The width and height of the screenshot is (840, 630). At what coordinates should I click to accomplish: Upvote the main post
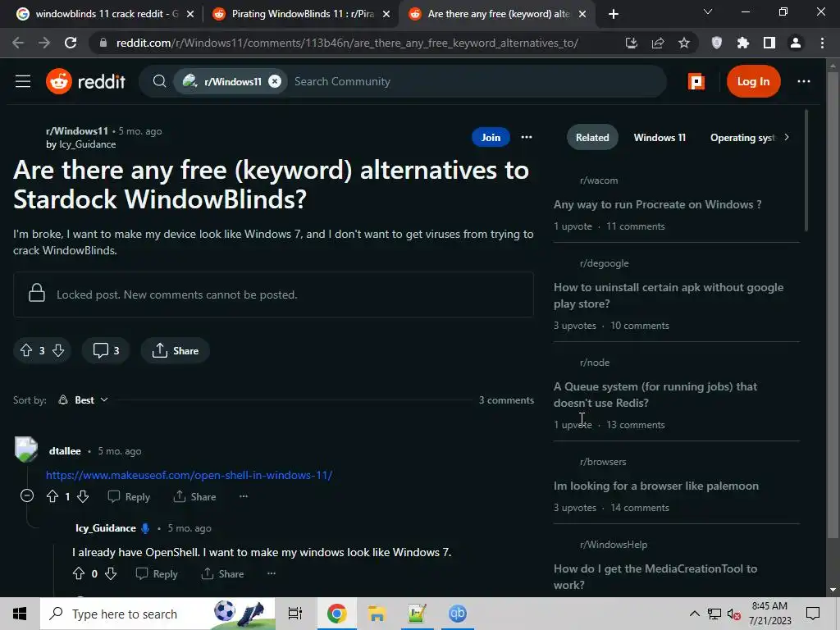pyautogui.click(x=26, y=350)
